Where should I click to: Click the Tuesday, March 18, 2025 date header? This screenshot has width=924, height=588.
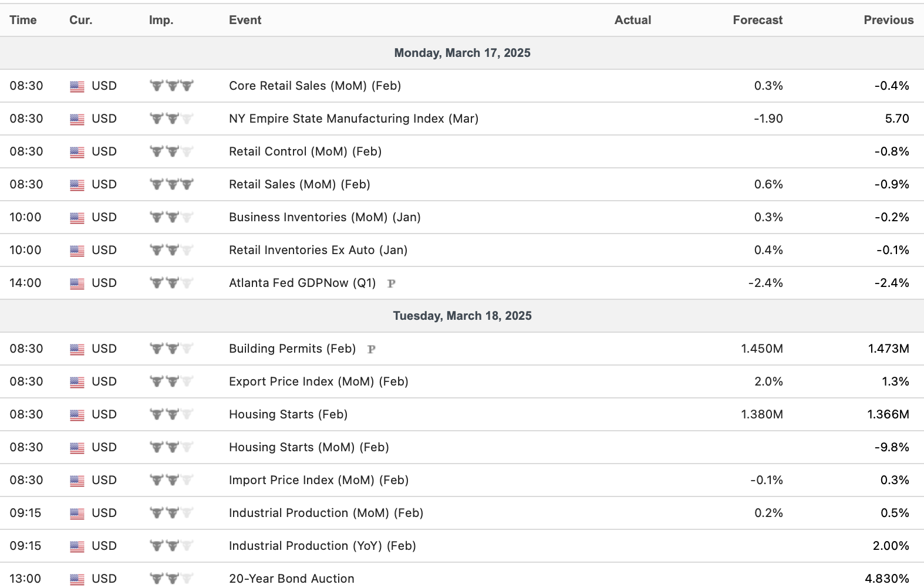[462, 316]
